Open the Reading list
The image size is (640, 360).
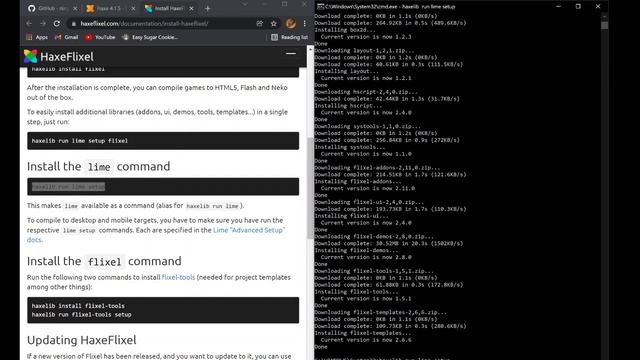point(289,37)
